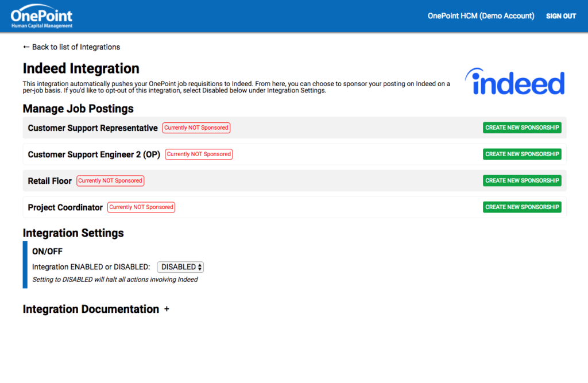The height and width of the screenshot is (383, 588).
Task: Click the stepper arrows beside DISABLED
Action: click(x=199, y=267)
